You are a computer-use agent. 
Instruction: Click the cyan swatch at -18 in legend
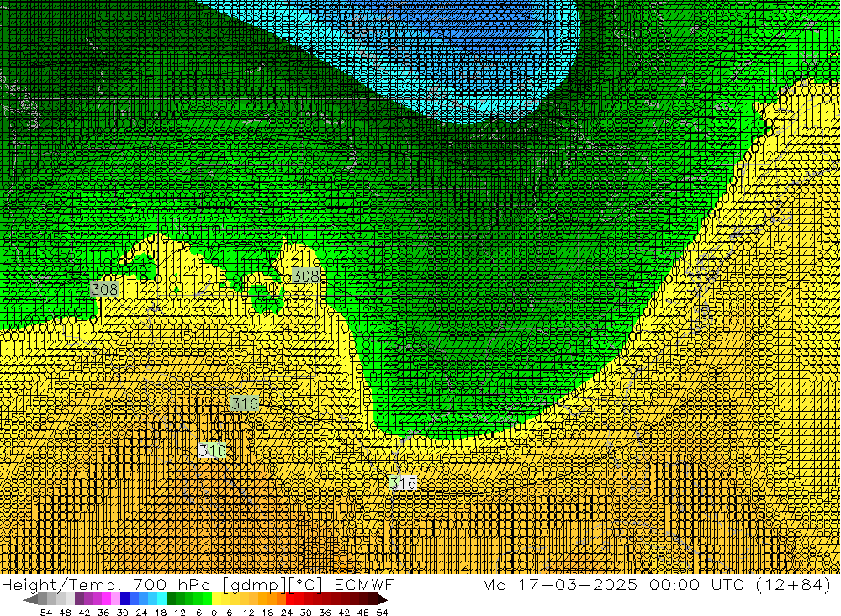point(161,599)
